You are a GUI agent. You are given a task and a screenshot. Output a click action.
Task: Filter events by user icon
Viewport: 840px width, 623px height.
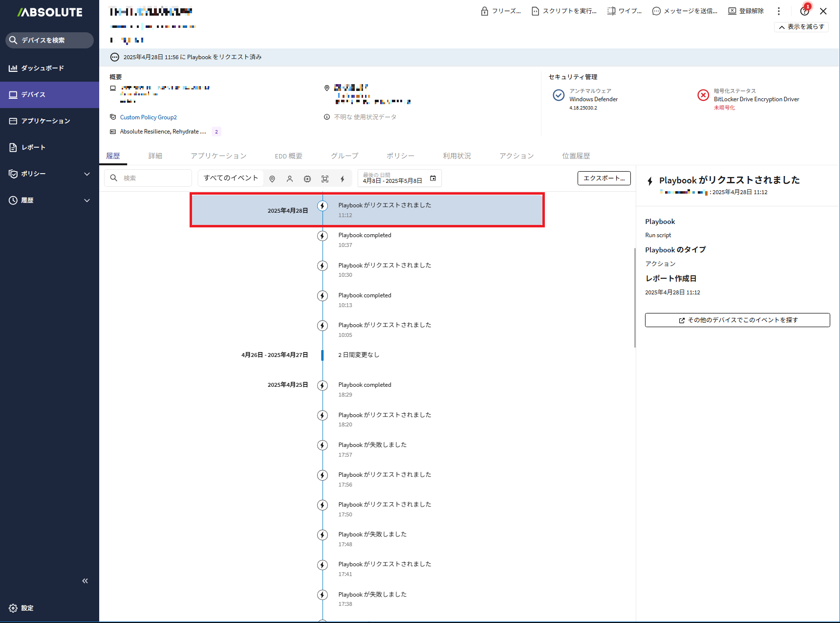click(x=290, y=179)
